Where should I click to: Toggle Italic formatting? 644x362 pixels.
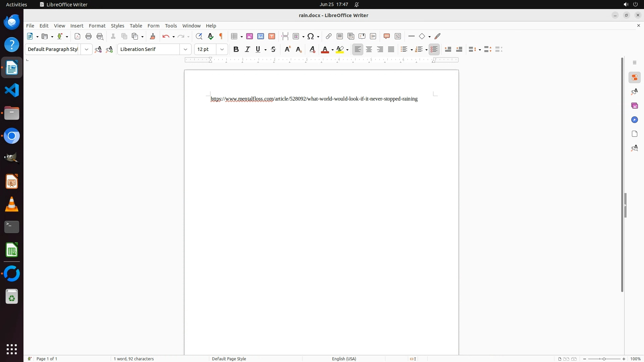(248, 50)
